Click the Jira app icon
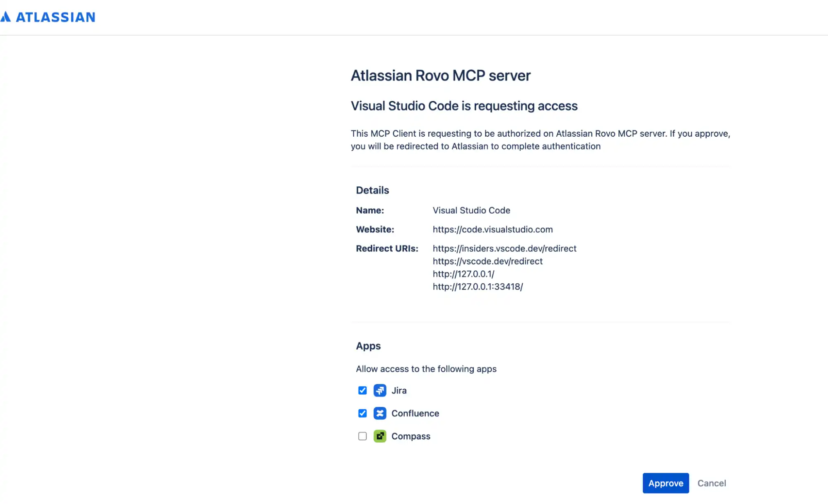 [x=380, y=391]
